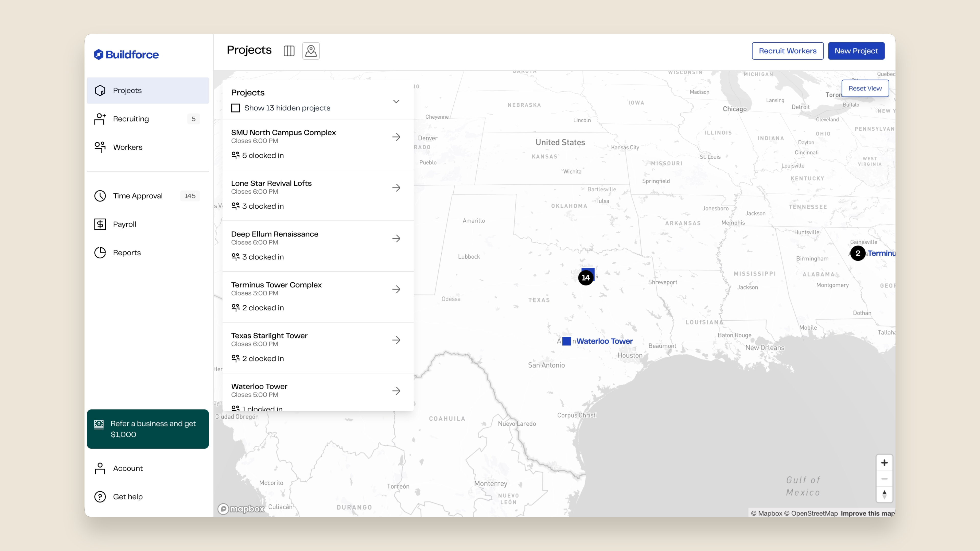Screen dimensions: 980x551
Task: Select Lone Star Revival Lofts title
Action: pos(271,183)
